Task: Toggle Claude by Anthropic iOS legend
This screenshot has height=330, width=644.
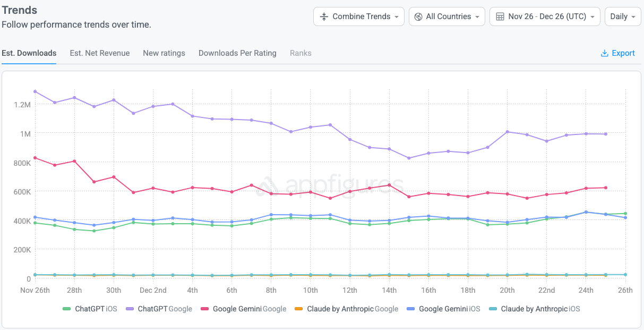Action: pyautogui.click(x=536, y=309)
